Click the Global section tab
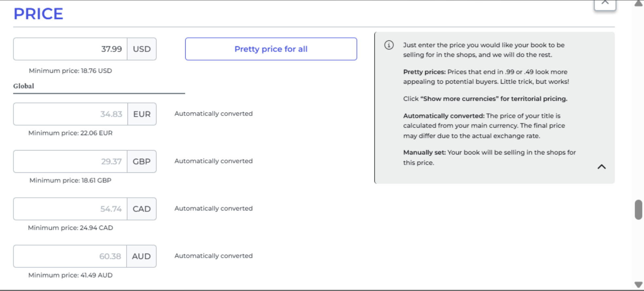Screen dimensions: 644x291 click(x=24, y=86)
